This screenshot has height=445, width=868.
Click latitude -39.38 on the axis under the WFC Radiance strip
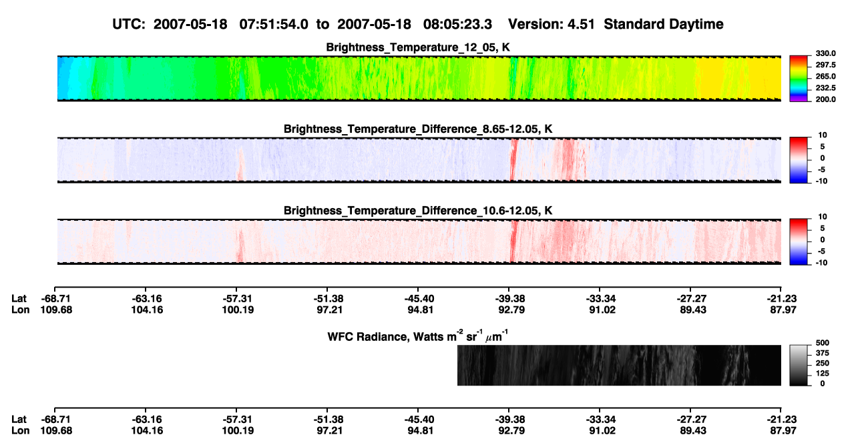(x=509, y=419)
